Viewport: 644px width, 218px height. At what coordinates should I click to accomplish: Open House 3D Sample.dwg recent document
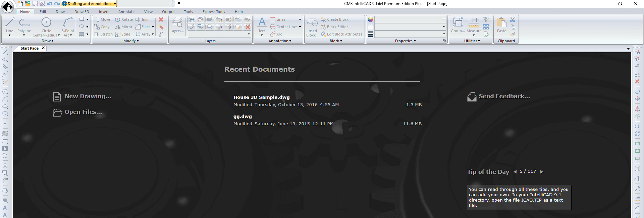(x=262, y=97)
